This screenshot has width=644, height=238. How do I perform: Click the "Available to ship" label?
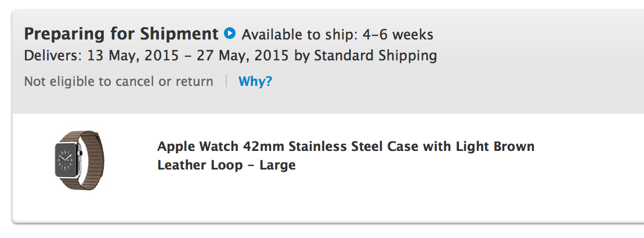(x=299, y=34)
